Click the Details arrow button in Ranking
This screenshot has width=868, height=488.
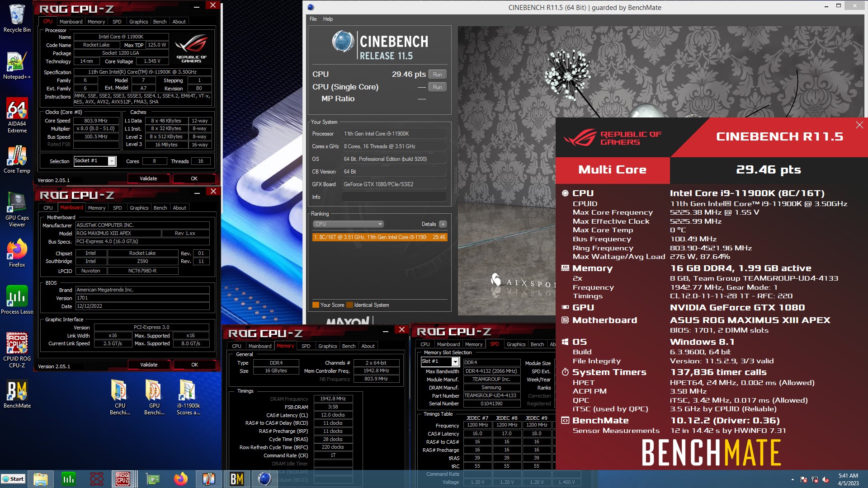pyautogui.click(x=443, y=224)
